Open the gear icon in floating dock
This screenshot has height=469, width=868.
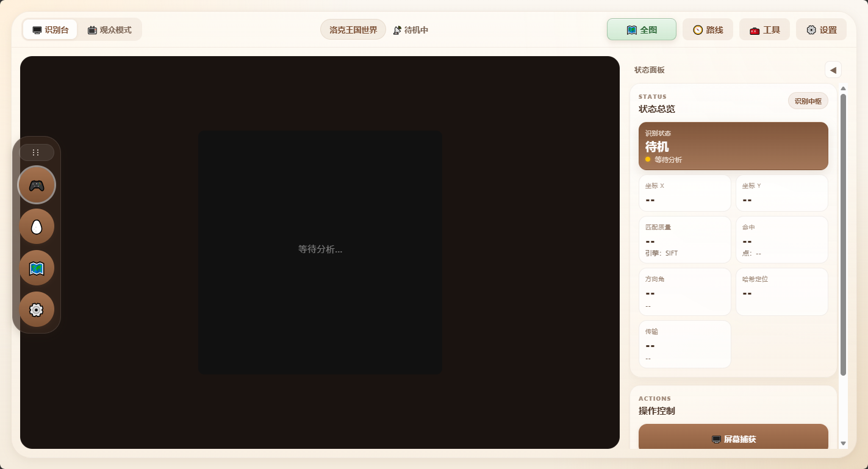(37, 309)
